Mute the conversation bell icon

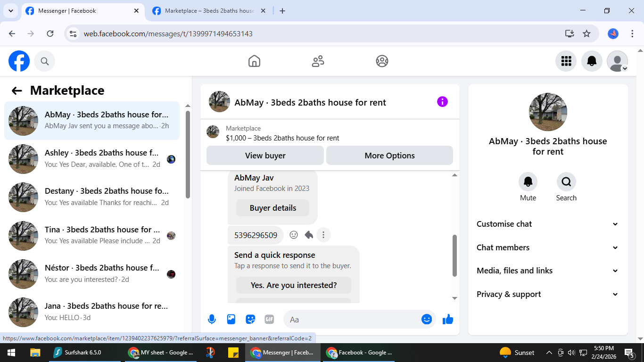point(528,181)
